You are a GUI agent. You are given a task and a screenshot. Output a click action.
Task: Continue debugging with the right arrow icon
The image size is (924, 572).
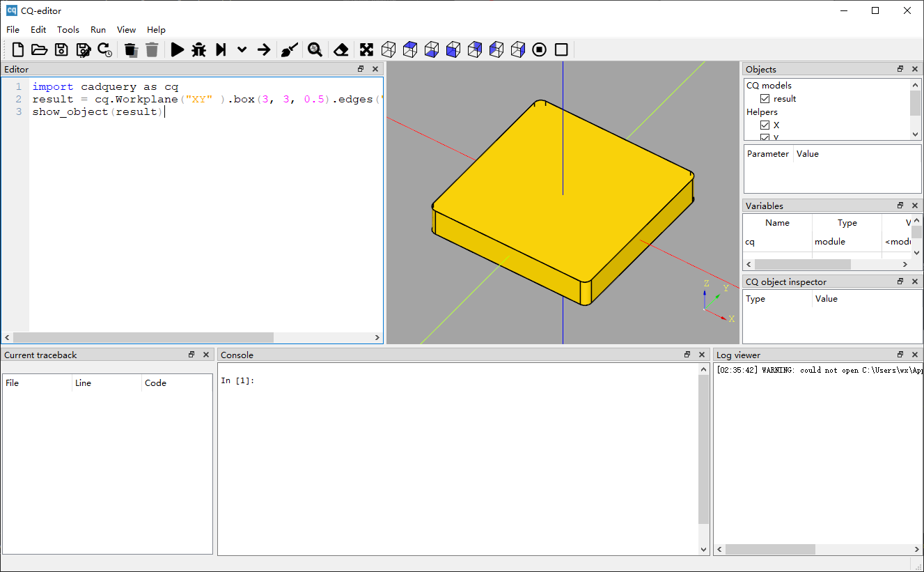tap(263, 49)
